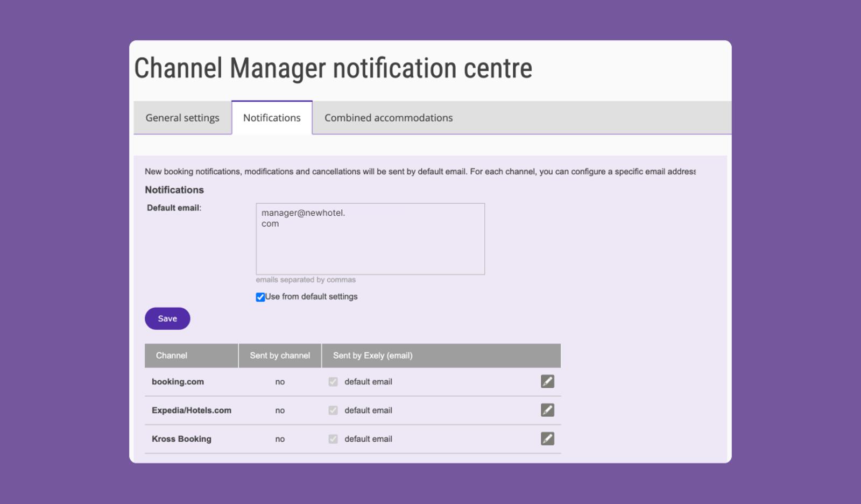Edit Kross Booking notification email with pencil icon

click(547, 438)
